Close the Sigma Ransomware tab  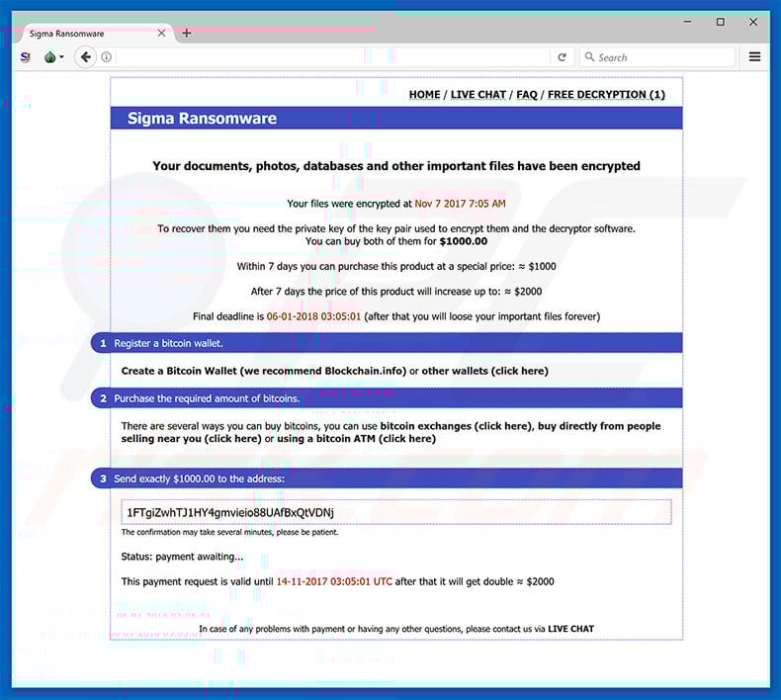point(161,34)
